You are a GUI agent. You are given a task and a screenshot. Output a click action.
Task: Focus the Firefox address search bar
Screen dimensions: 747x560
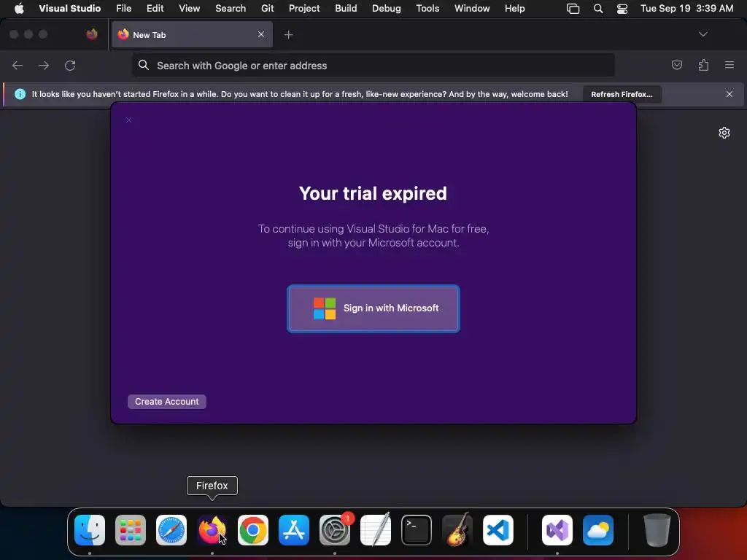[373, 65]
